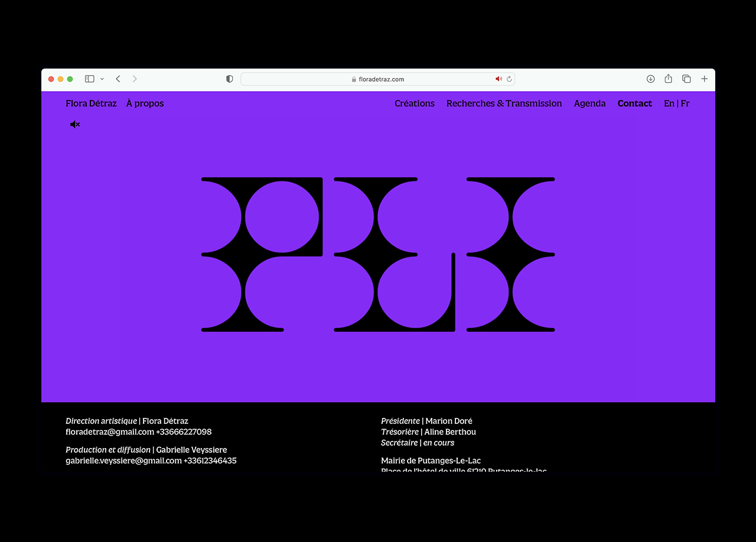This screenshot has height=542, width=756.
Task: Reload the page
Action: click(x=509, y=79)
